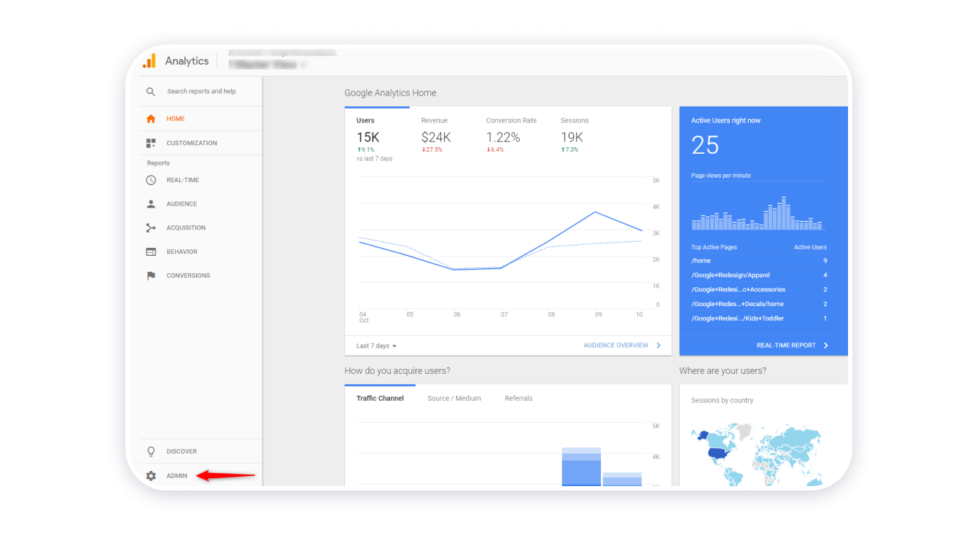The width and height of the screenshot is (980, 535).
Task: Select the Referrals tab
Action: pyautogui.click(x=518, y=398)
